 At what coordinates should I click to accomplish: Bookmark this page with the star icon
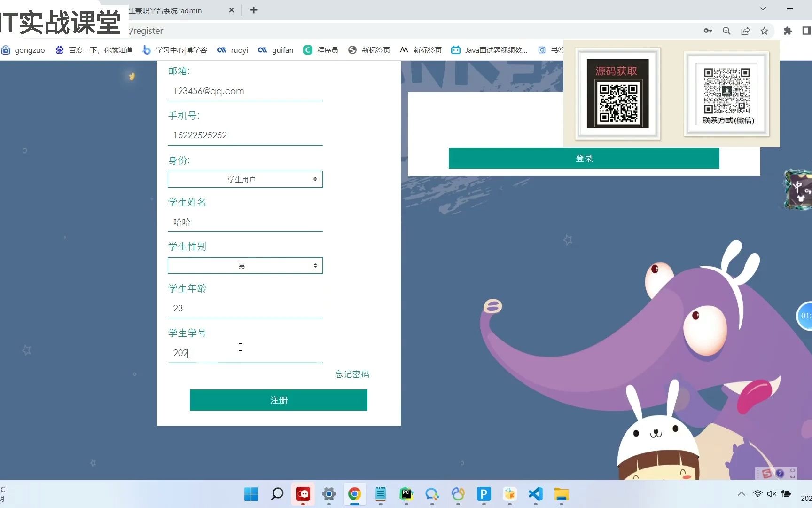coord(764,31)
